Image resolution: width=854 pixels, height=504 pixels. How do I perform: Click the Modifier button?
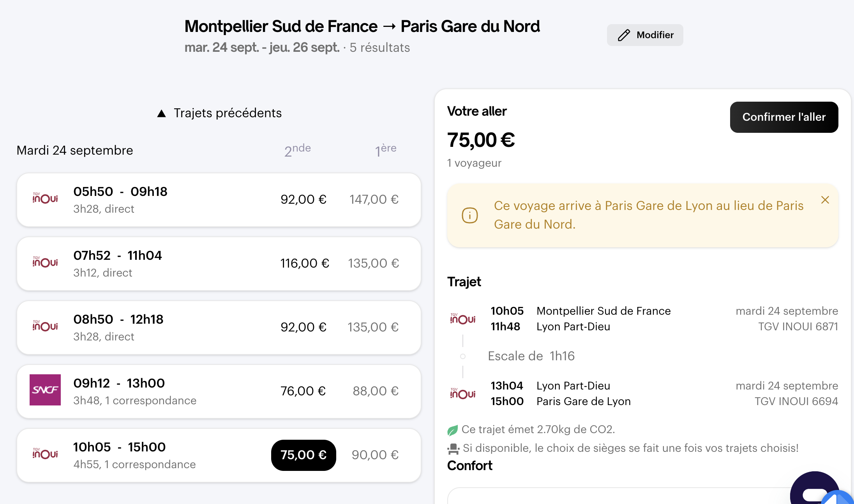645,35
